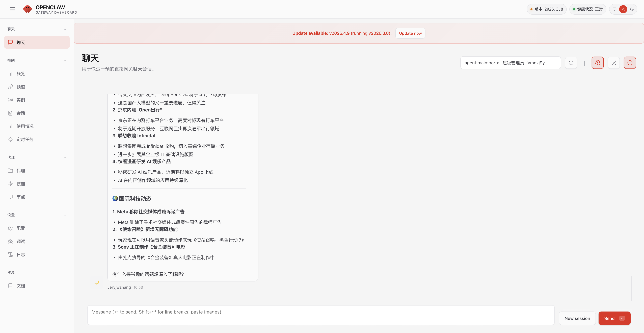Open the session selector dropdown

(x=510, y=63)
